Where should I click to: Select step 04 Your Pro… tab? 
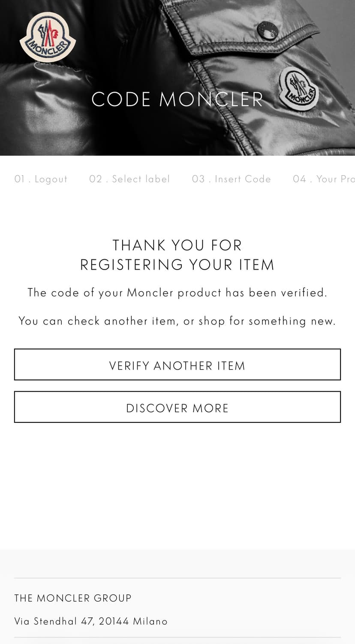point(324,179)
